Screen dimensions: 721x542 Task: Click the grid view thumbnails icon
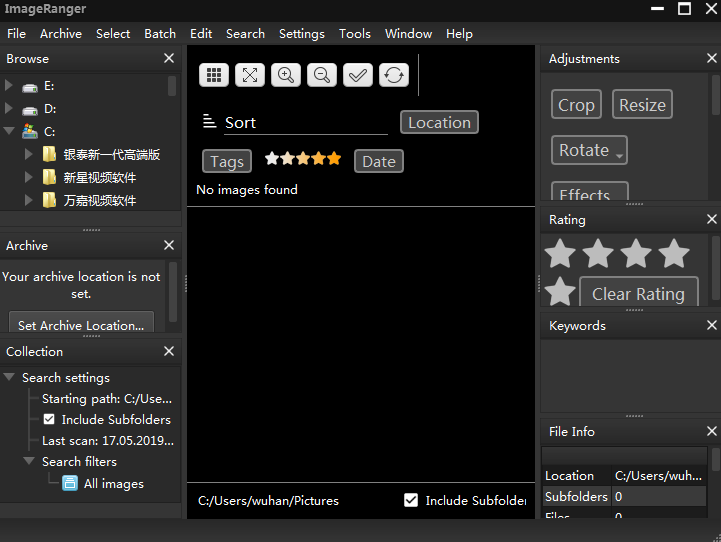tap(215, 75)
